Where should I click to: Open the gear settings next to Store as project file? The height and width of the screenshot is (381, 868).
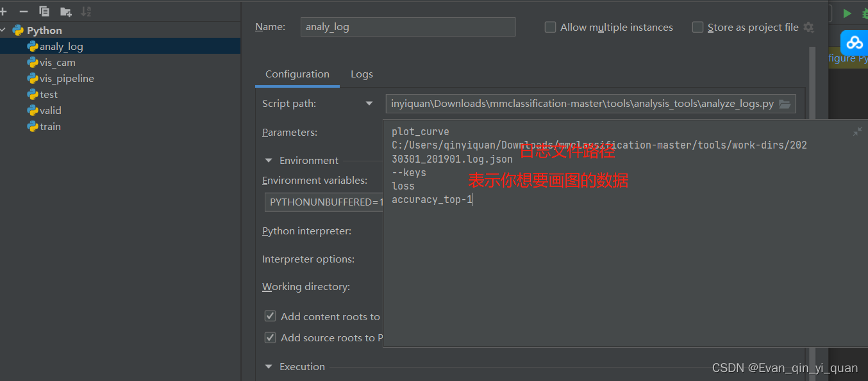tap(809, 28)
